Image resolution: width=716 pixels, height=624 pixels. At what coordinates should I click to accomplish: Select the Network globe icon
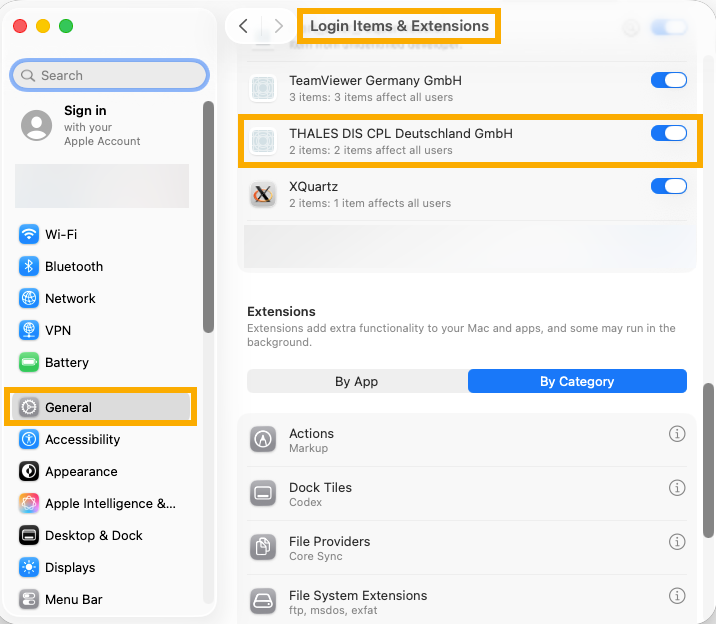coord(29,298)
